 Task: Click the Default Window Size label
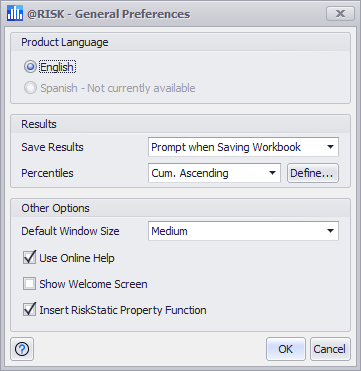[x=70, y=231]
